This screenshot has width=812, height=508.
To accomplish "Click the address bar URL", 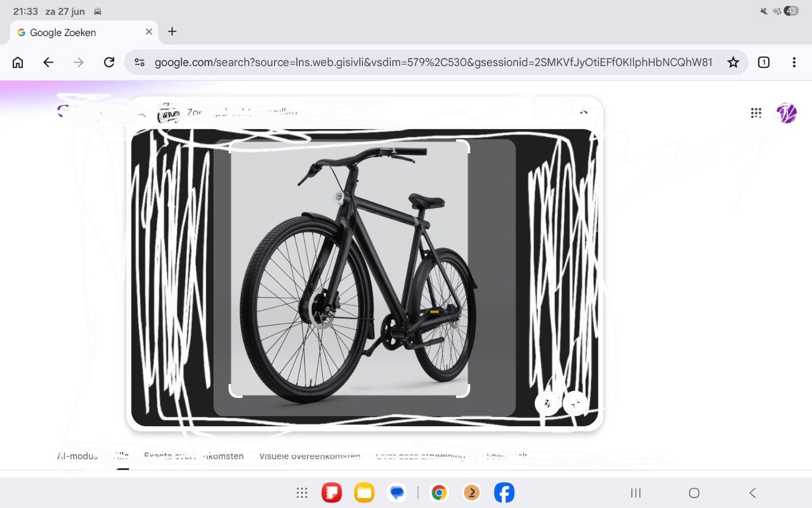I will (433, 62).
